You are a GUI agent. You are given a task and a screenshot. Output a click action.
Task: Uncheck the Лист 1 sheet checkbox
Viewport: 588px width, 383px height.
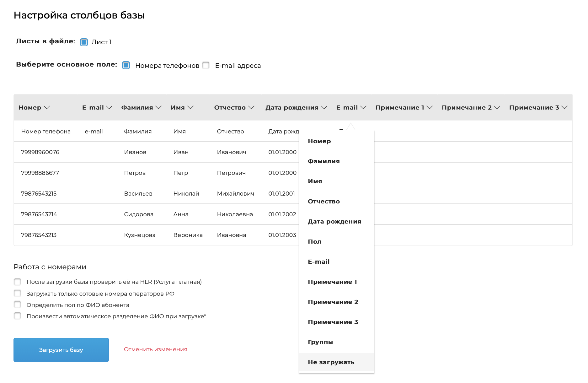84,42
